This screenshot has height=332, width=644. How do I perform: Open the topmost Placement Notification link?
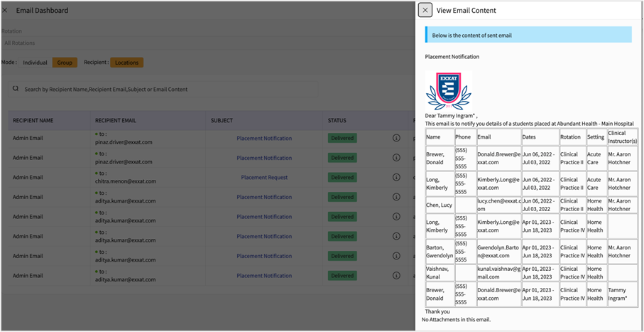[264, 139]
